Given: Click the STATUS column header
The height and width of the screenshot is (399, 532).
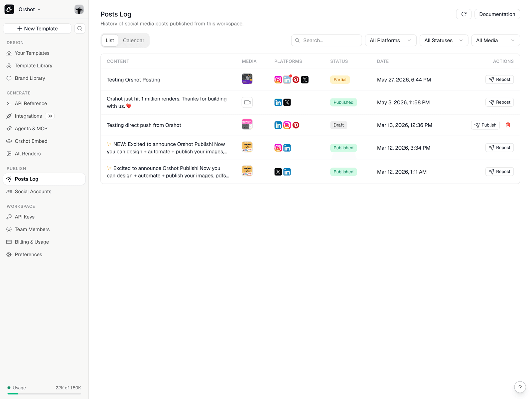Looking at the screenshot, I should tap(339, 61).
